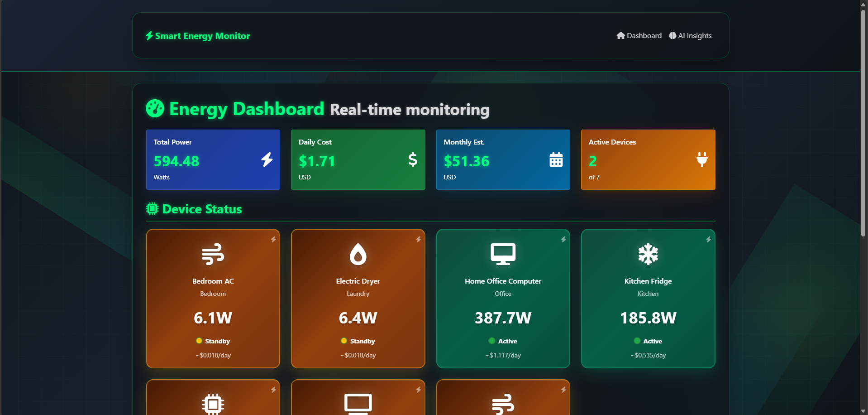Click the page vertical scrollbar thumb
The image size is (868, 415).
tap(863, 122)
